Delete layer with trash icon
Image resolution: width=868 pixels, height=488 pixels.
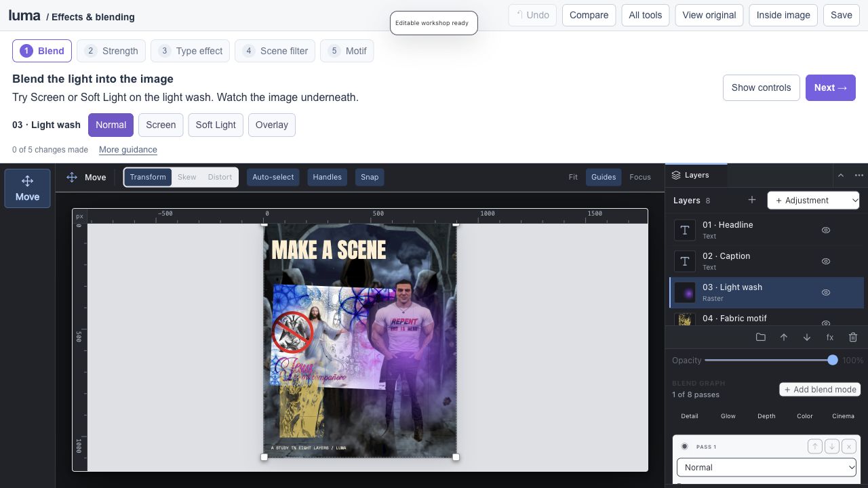(853, 337)
